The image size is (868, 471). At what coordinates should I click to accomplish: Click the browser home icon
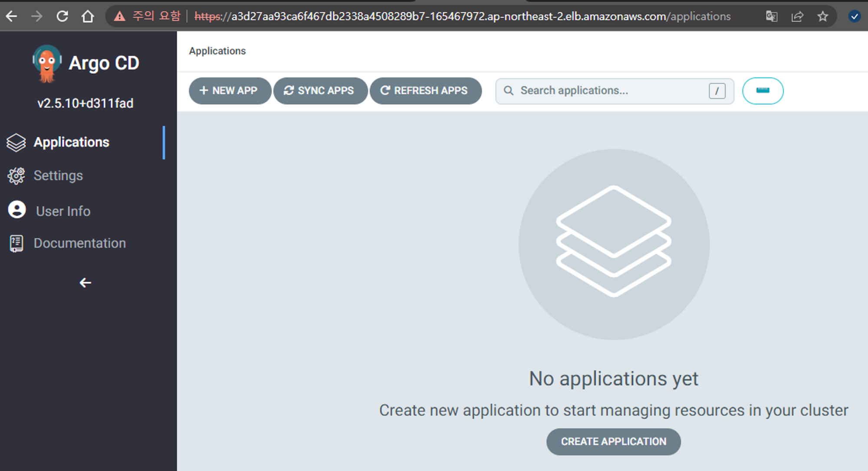tap(88, 16)
